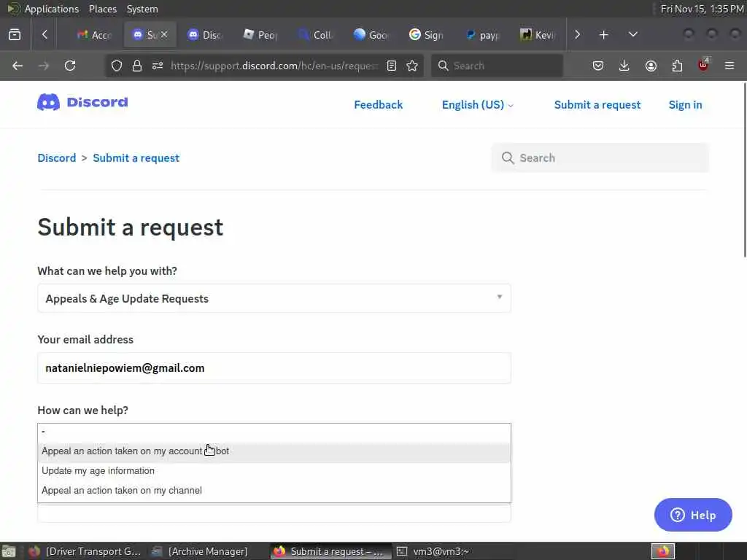The height and width of the screenshot is (560, 747).
Task: Click the Discord logo in header
Action: click(x=82, y=102)
